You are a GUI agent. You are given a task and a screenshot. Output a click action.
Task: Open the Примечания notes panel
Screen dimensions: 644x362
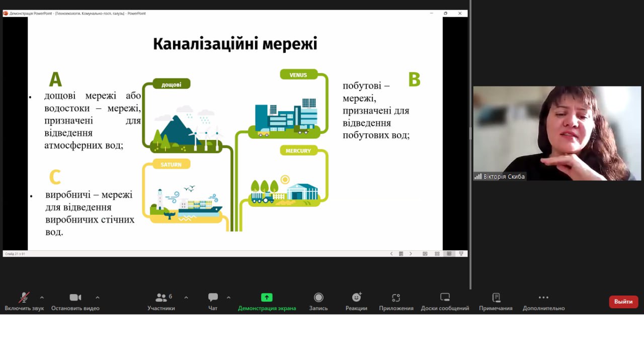click(496, 302)
